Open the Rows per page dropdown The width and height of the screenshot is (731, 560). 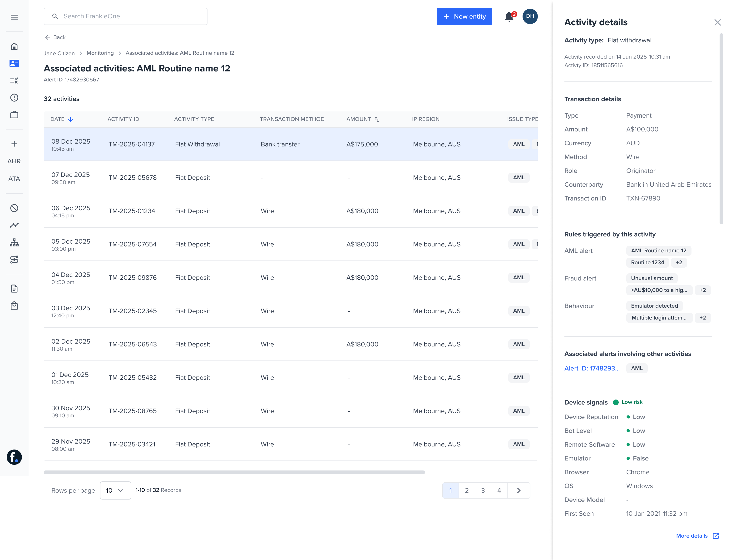pos(115,490)
